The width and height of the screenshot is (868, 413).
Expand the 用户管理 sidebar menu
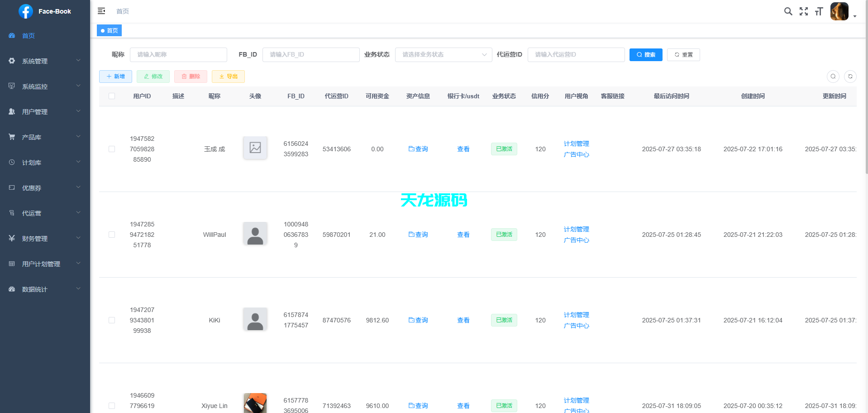click(34, 111)
